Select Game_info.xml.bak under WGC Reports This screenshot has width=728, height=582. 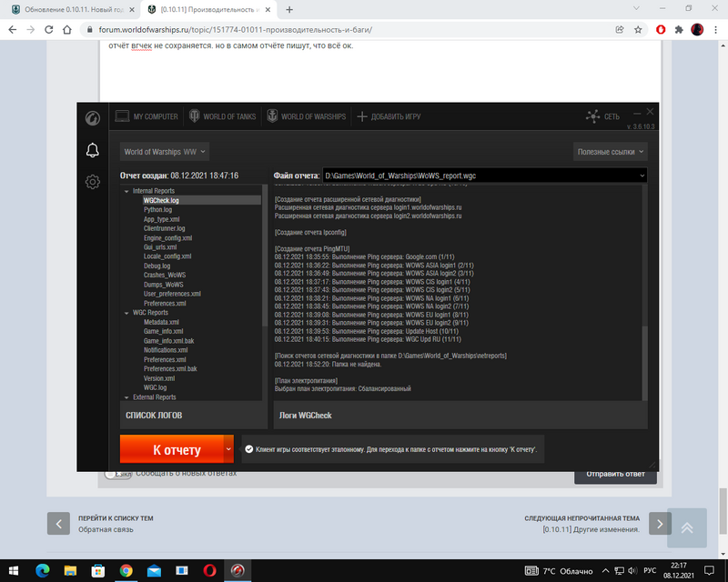[169, 341]
